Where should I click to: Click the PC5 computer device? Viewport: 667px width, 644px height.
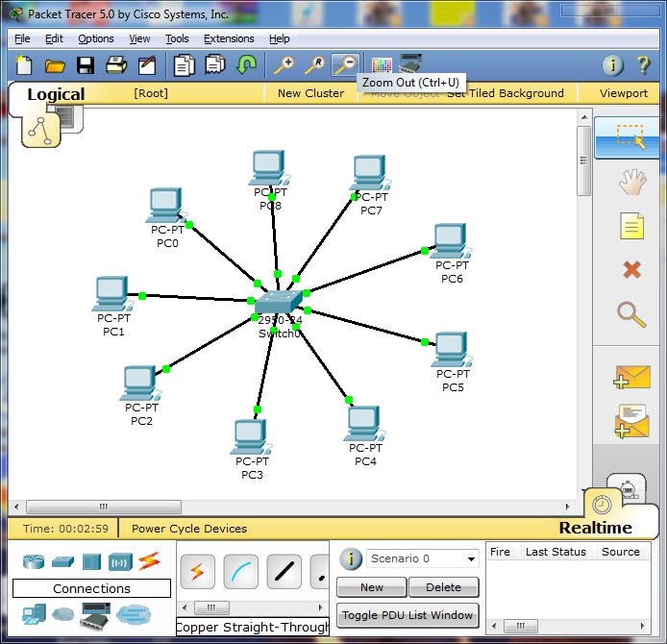coord(452,350)
